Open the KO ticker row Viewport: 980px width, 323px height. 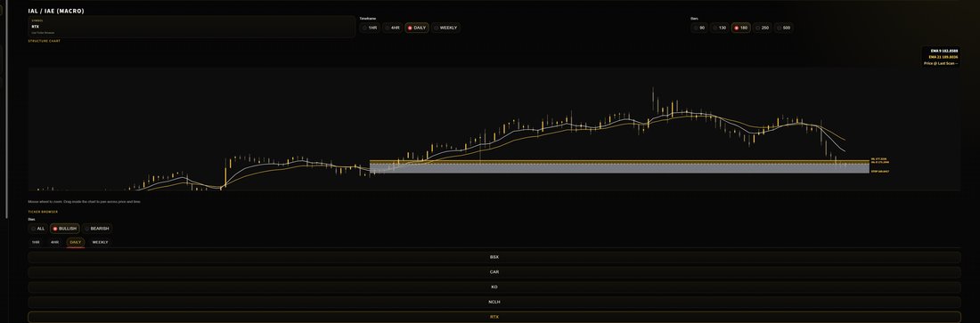[494, 287]
